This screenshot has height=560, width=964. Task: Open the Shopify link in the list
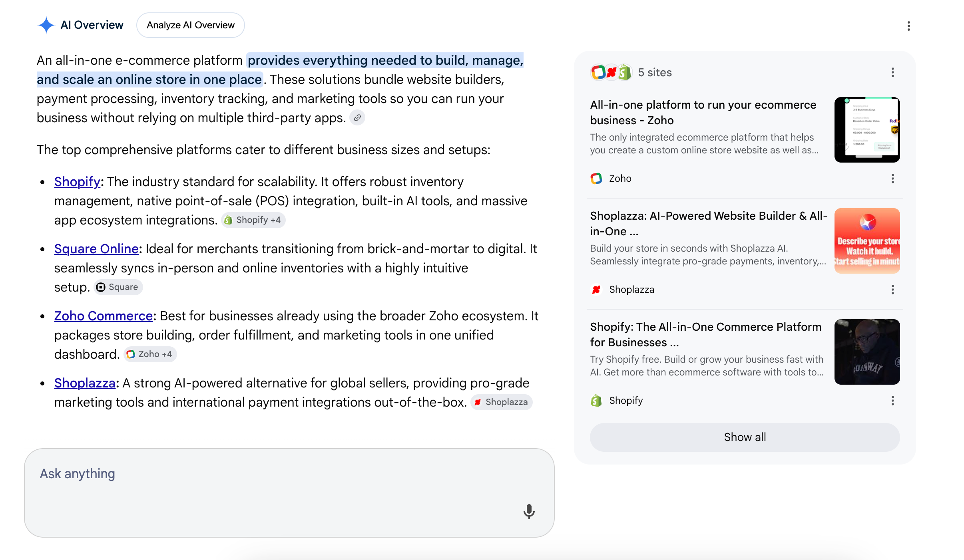[77, 182]
